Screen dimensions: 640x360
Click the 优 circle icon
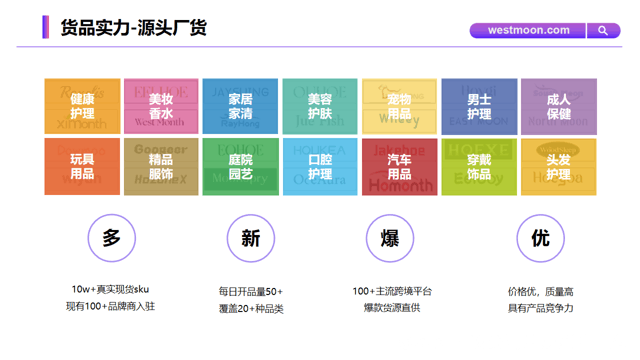541,238
